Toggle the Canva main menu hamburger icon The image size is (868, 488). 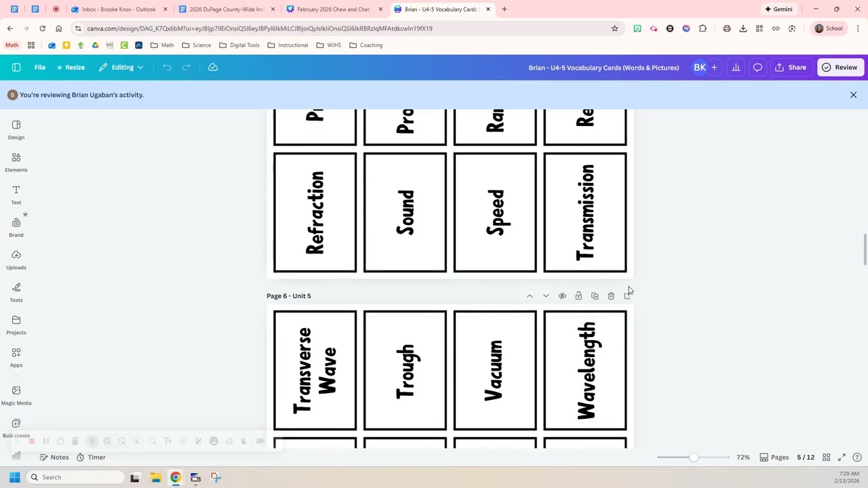click(x=16, y=67)
